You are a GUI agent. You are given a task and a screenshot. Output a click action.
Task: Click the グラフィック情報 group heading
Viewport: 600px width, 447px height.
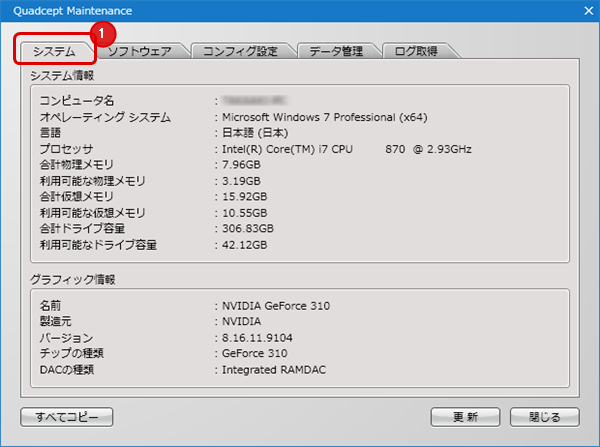(x=73, y=279)
